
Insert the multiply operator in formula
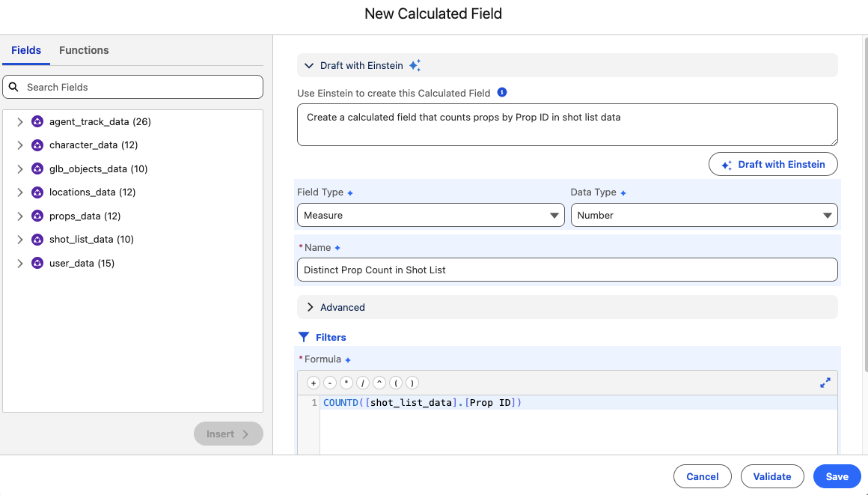coord(346,383)
